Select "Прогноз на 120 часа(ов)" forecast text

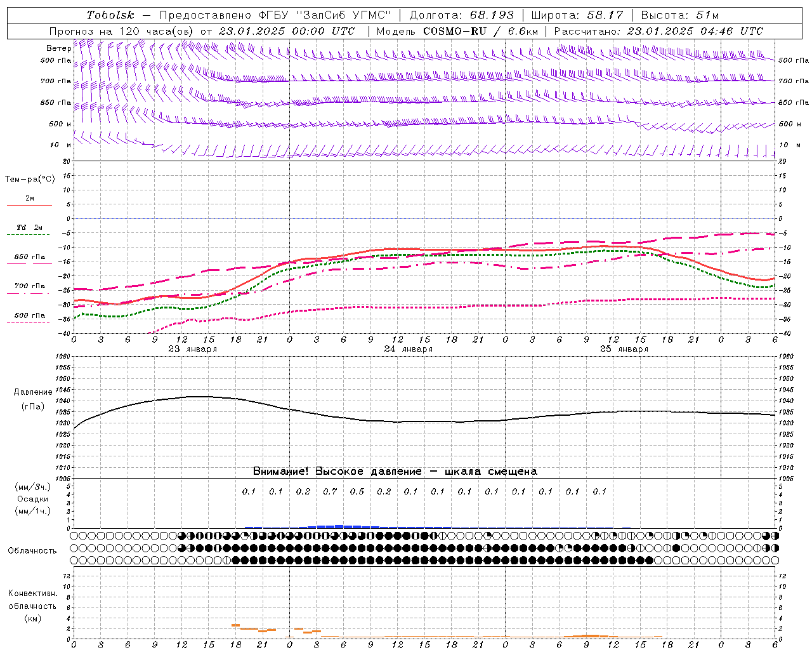pyautogui.click(x=122, y=31)
